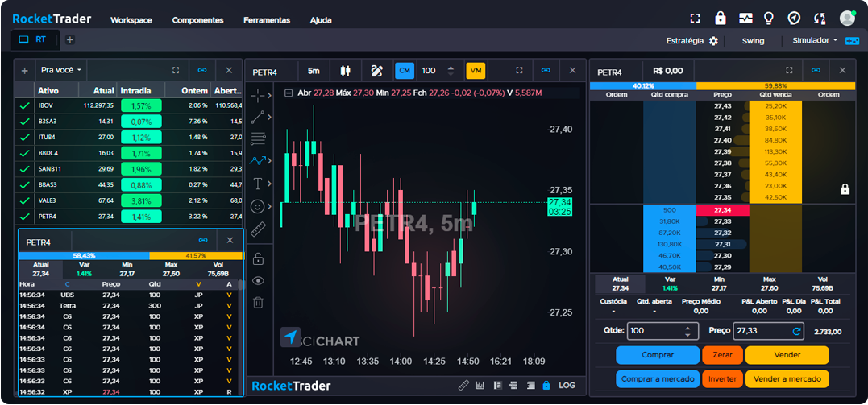The height and width of the screenshot is (405, 868).
Task: Select the trend line drawing tool
Action: click(258, 117)
